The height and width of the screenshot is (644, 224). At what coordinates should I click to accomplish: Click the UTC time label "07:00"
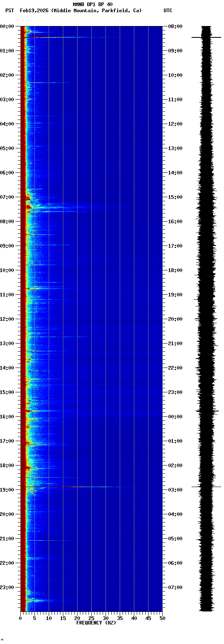175,587
